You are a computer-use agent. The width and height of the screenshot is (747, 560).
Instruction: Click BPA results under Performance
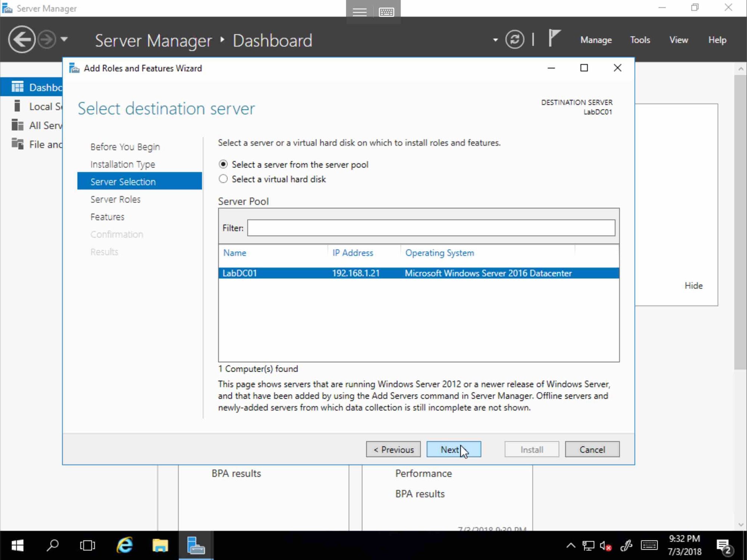point(420,494)
